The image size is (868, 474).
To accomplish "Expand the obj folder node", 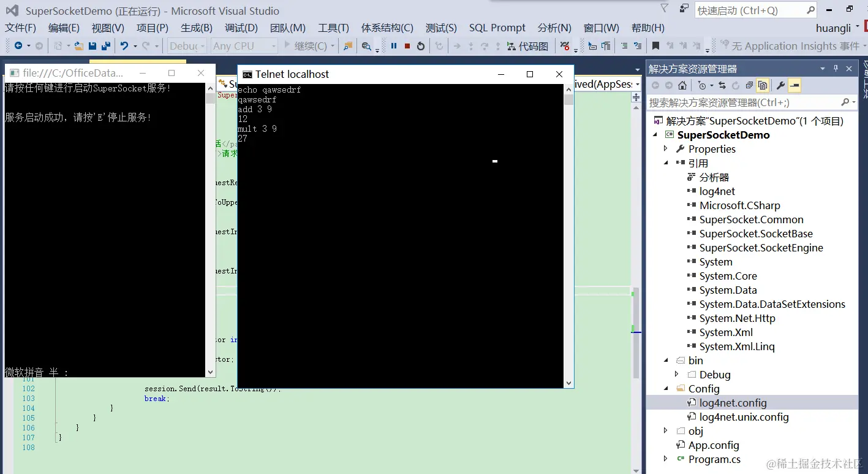I will click(666, 431).
